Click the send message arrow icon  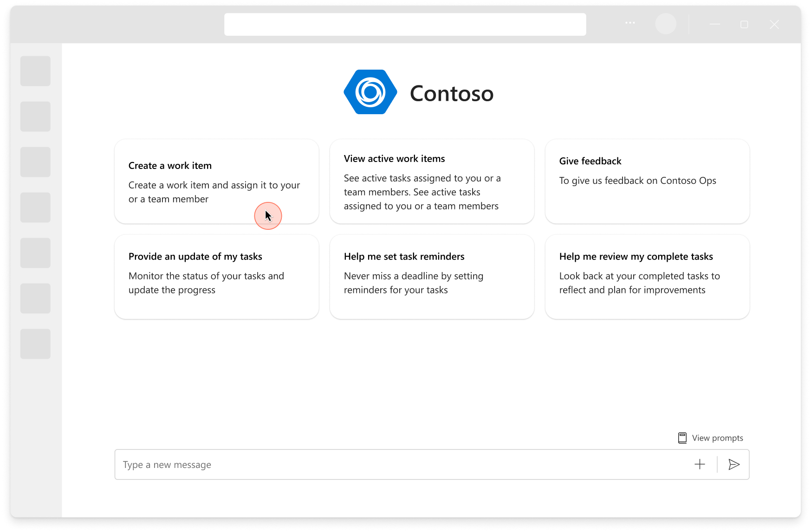(x=734, y=464)
